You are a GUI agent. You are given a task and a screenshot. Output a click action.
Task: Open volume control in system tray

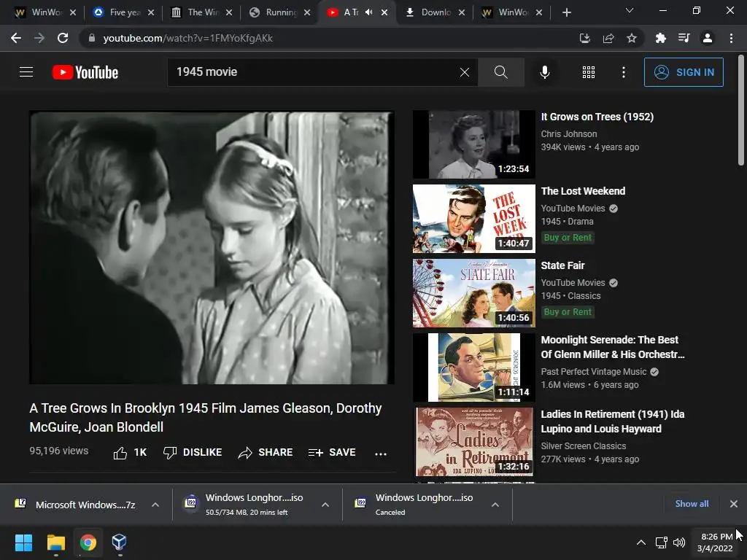[x=679, y=542]
